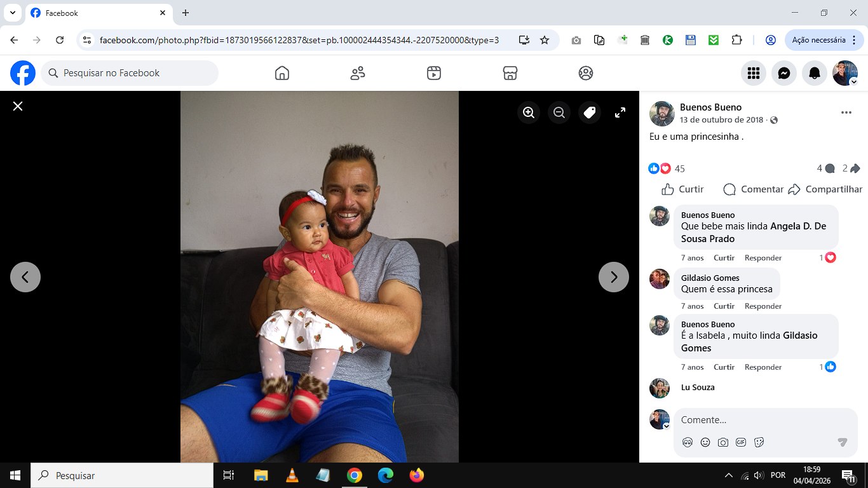Show the next photo
Viewport: 868px width, 488px height.
click(614, 277)
